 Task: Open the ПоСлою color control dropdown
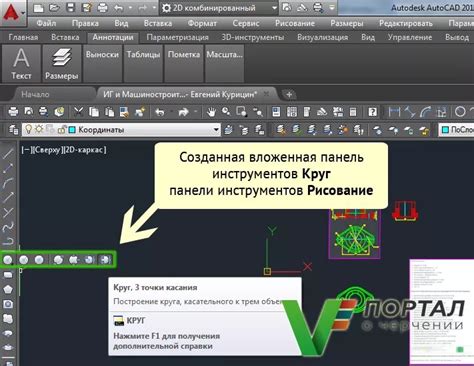click(x=456, y=130)
